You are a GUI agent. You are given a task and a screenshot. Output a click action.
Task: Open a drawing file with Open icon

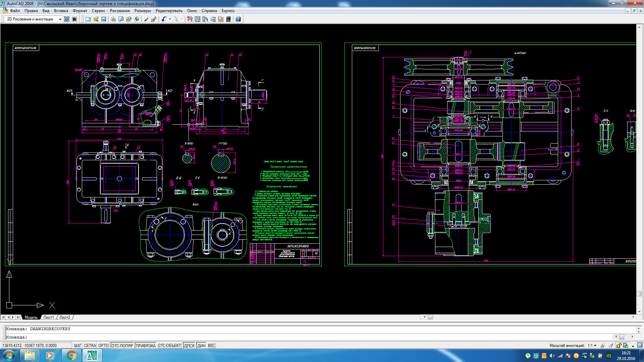[96, 19]
